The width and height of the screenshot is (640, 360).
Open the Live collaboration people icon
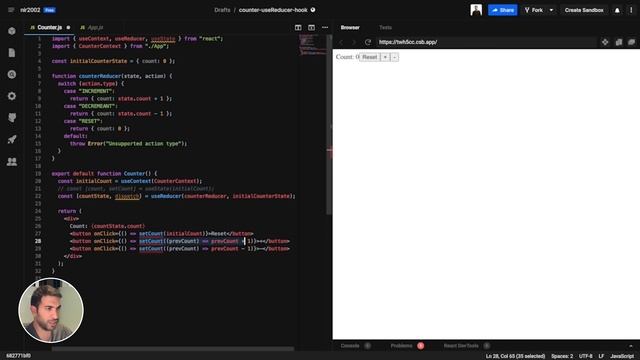pos(12,162)
